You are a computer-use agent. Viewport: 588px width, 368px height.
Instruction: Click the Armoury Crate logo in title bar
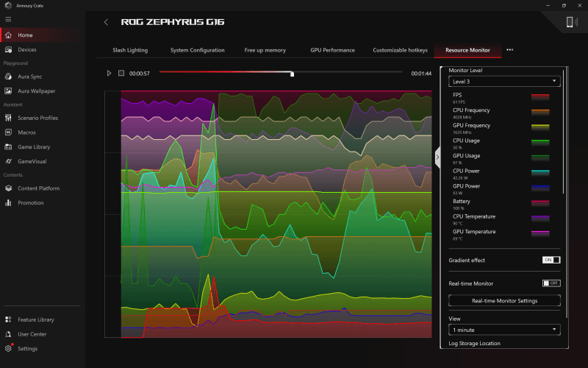8,6
